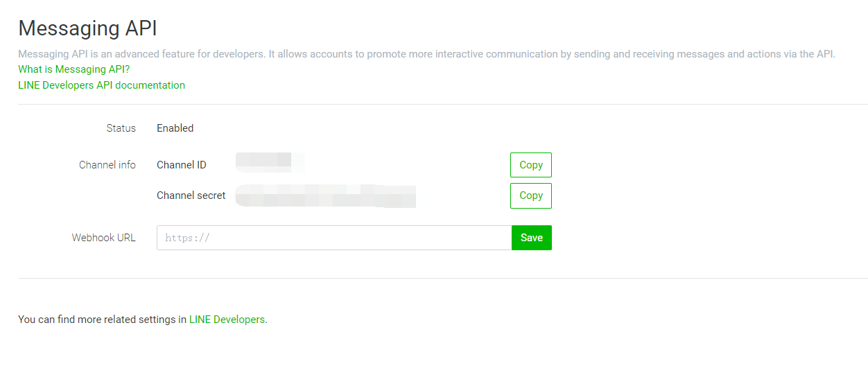Click the Enabled status text
Viewport: 868px width, 375px height.
(x=175, y=128)
